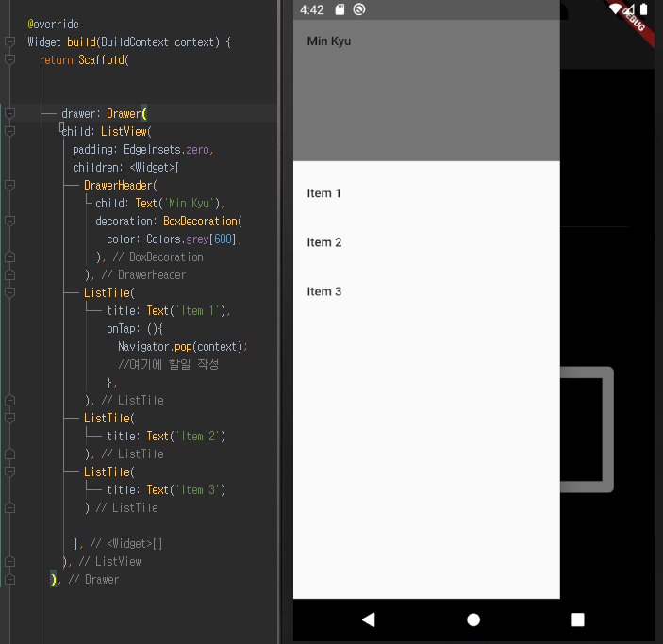Click the SD card status bar icon
The height and width of the screenshot is (644, 663).
340,9
